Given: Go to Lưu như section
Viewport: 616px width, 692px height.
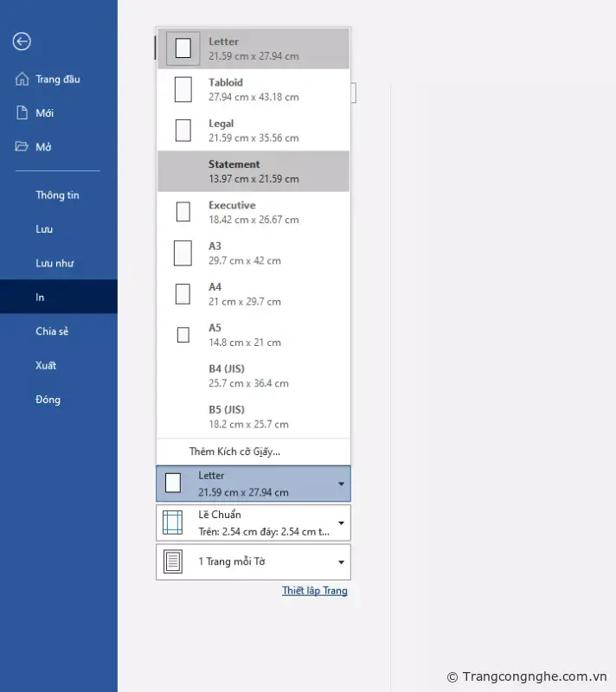Looking at the screenshot, I should 54,263.
